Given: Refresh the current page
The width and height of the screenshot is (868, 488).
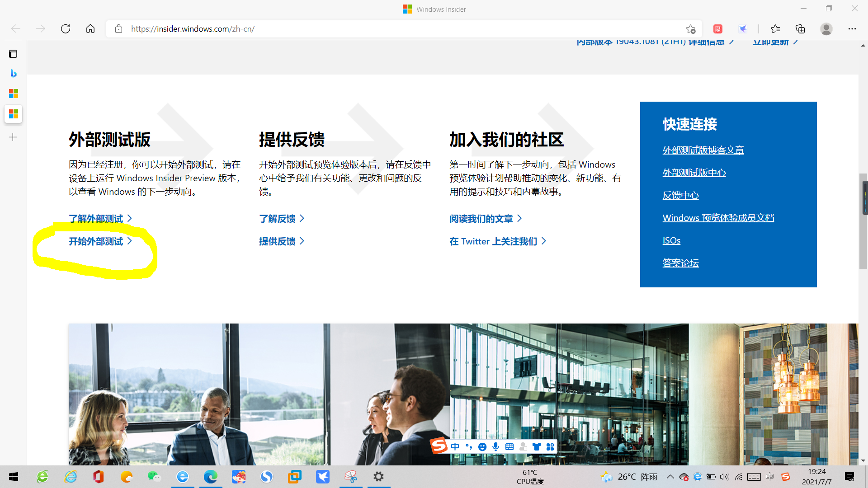Looking at the screenshot, I should coord(66,29).
